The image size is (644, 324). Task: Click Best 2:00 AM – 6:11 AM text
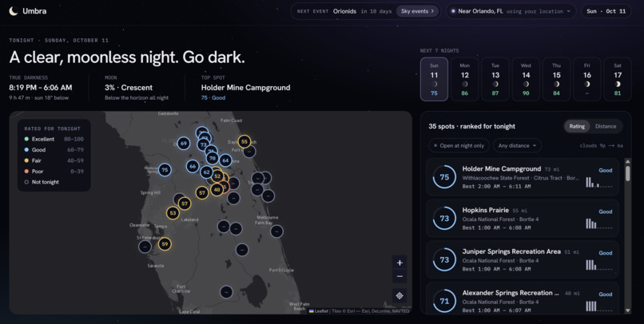pyautogui.click(x=496, y=186)
